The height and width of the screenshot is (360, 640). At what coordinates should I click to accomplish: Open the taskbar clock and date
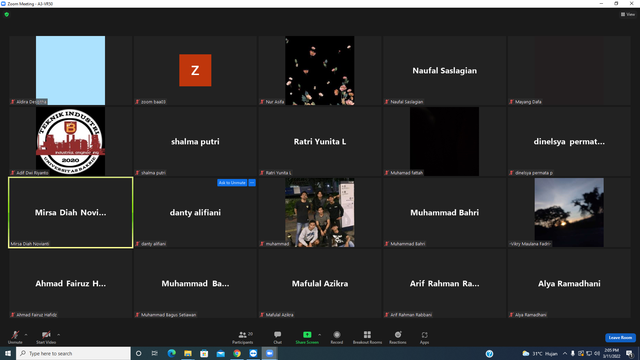point(611,353)
